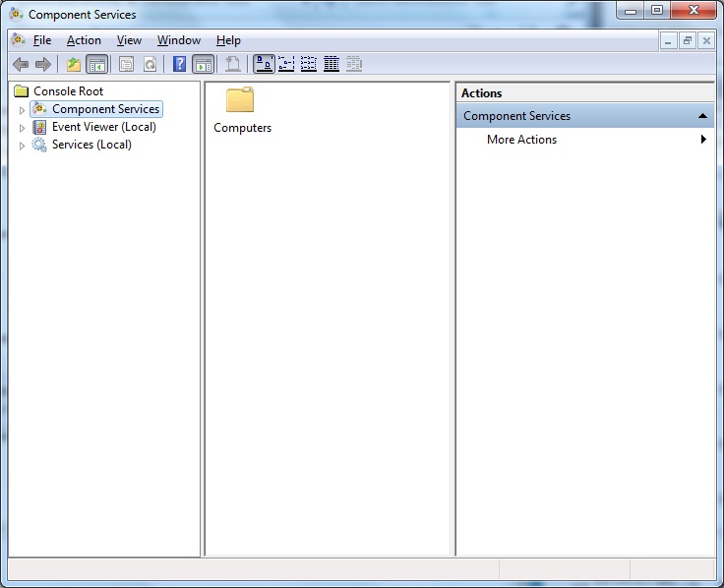
Task: Open the Action menu
Action: [84, 40]
